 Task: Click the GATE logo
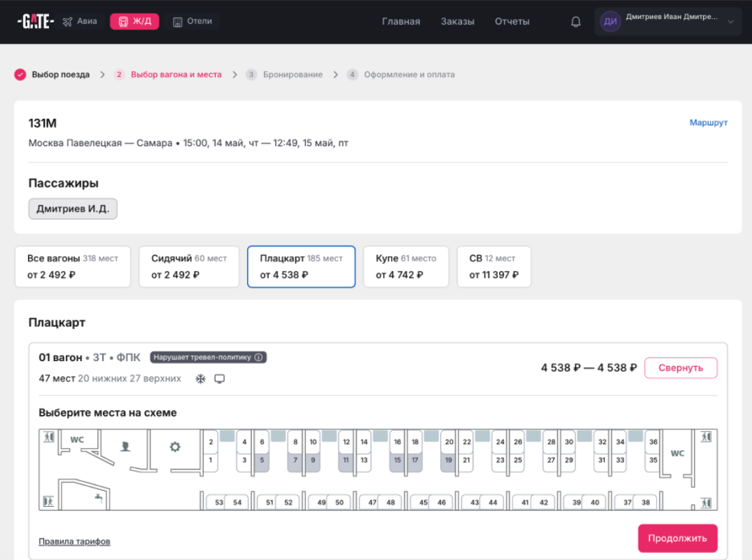[x=35, y=22]
